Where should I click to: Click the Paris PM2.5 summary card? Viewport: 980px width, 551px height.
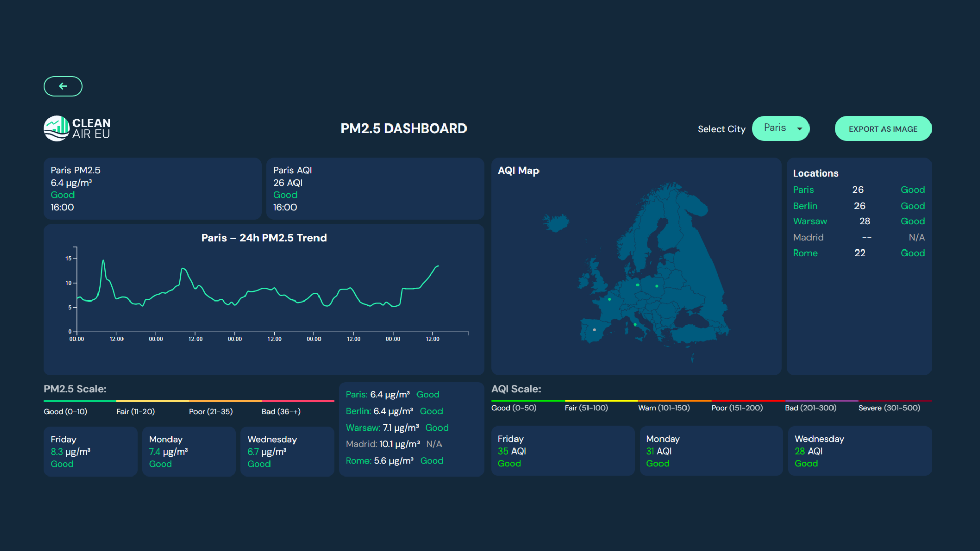point(152,189)
